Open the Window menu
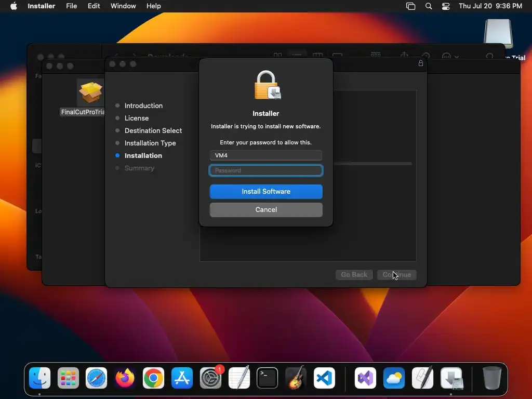Image resolution: width=532 pixels, height=399 pixels. pyautogui.click(x=123, y=6)
